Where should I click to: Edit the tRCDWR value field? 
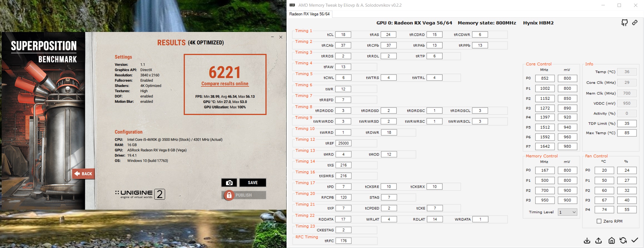[x=480, y=34]
